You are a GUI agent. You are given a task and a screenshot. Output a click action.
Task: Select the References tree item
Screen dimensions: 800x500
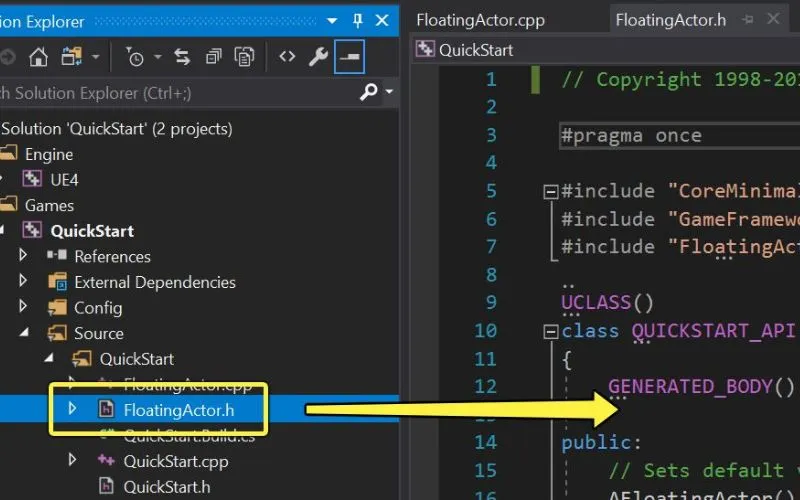click(x=112, y=256)
